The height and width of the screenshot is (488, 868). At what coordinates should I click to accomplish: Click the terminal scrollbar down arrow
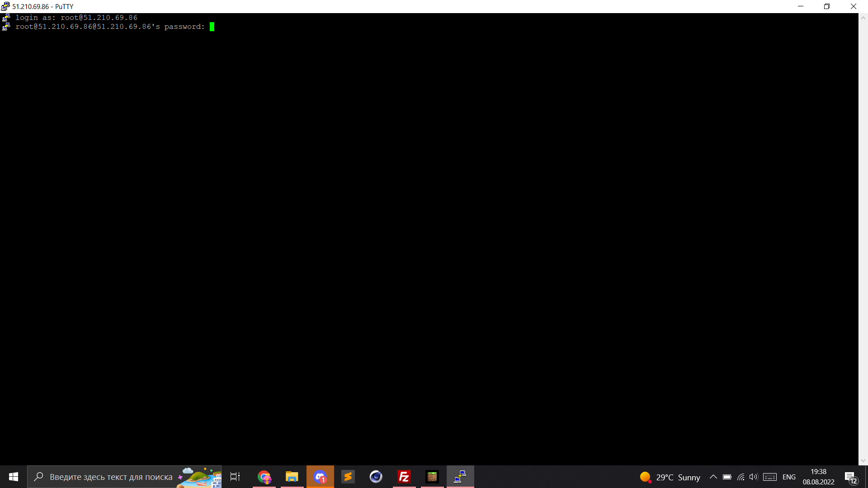coord(863,460)
